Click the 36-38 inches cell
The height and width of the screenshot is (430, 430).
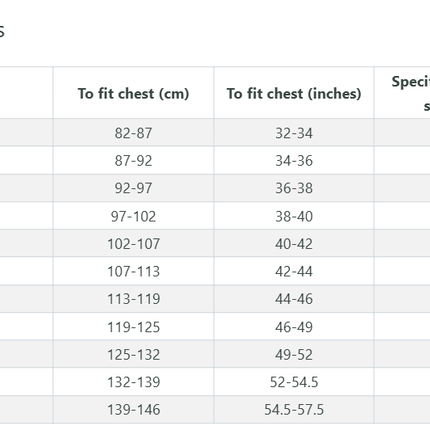(x=294, y=188)
